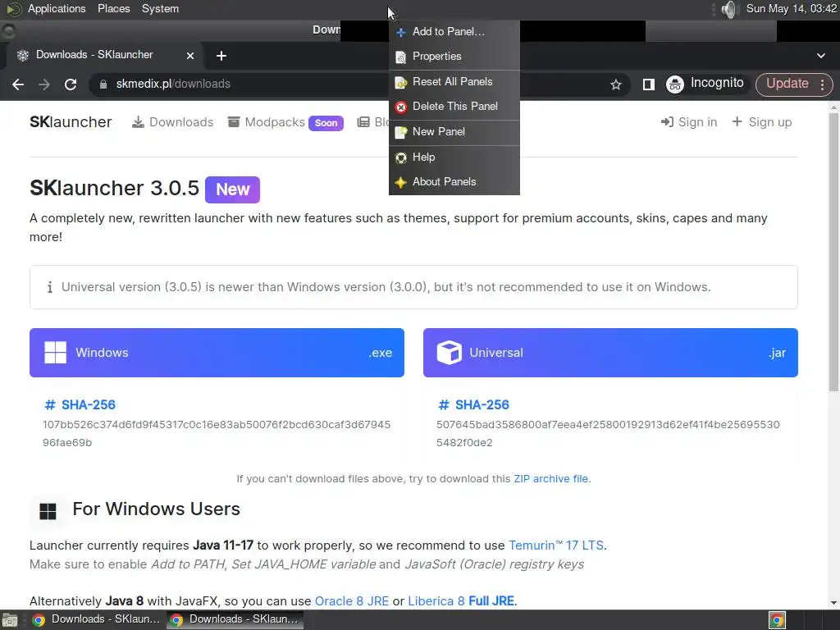Click the Soon badge next to Modpacks
The height and width of the screenshot is (630, 840).
pos(326,123)
